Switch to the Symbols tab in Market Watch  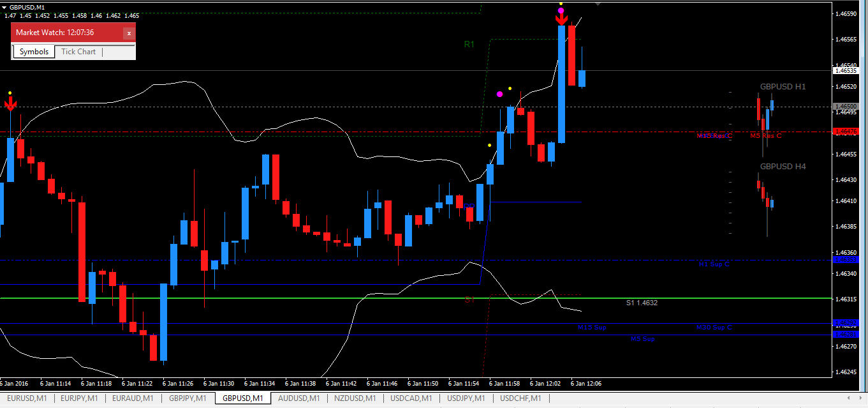tap(34, 52)
